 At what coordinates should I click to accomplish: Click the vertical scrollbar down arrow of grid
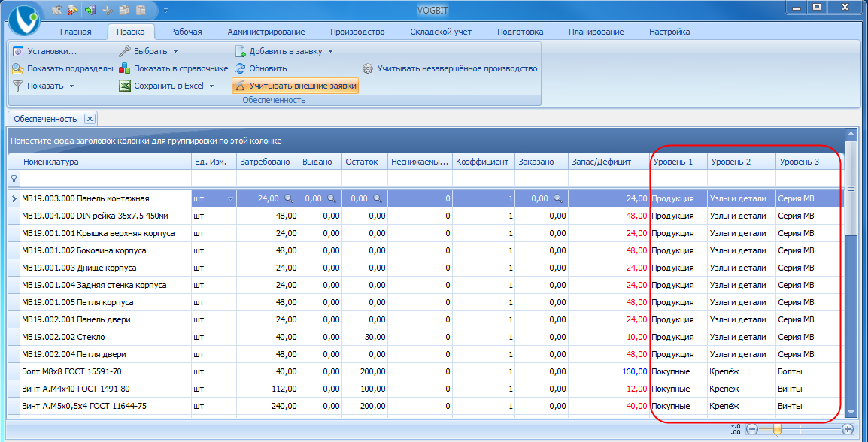(x=851, y=413)
